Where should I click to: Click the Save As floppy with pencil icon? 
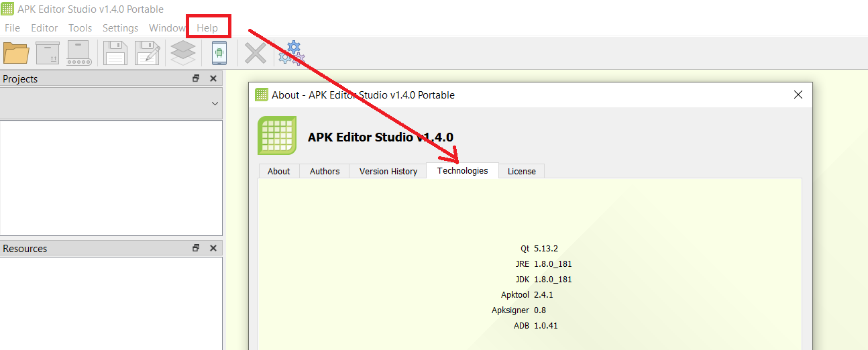pyautogui.click(x=148, y=53)
